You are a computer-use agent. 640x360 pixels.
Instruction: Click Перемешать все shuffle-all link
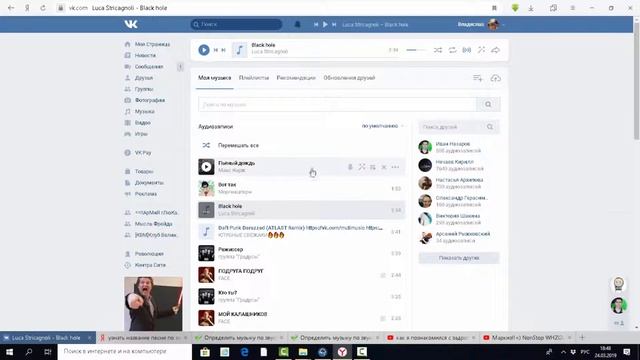click(238, 145)
